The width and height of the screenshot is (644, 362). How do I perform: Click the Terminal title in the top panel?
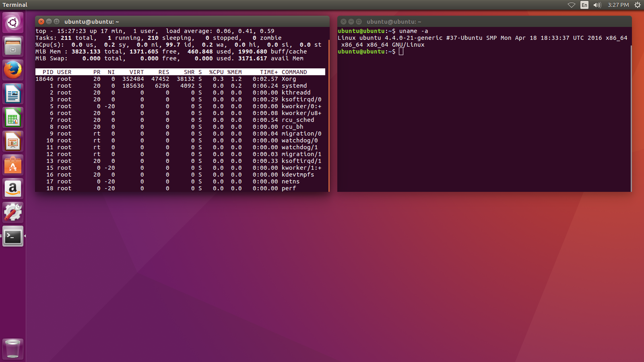coord(15,5)
